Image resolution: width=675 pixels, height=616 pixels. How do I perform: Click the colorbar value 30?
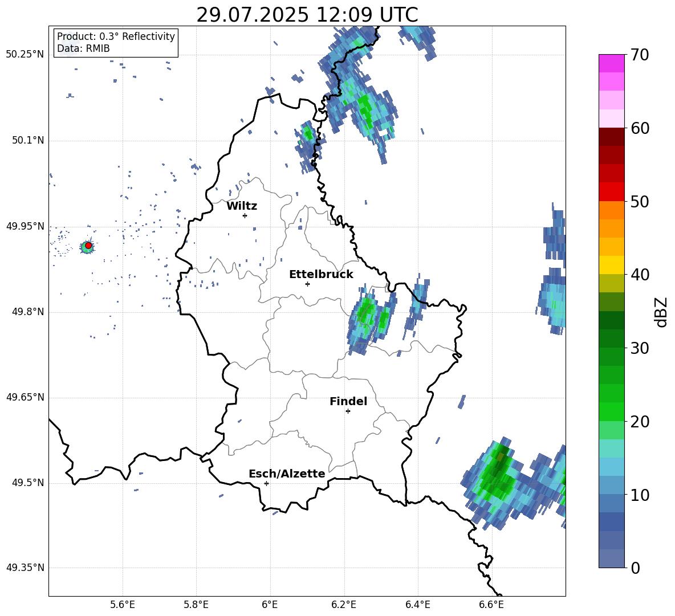pos(639,348)
